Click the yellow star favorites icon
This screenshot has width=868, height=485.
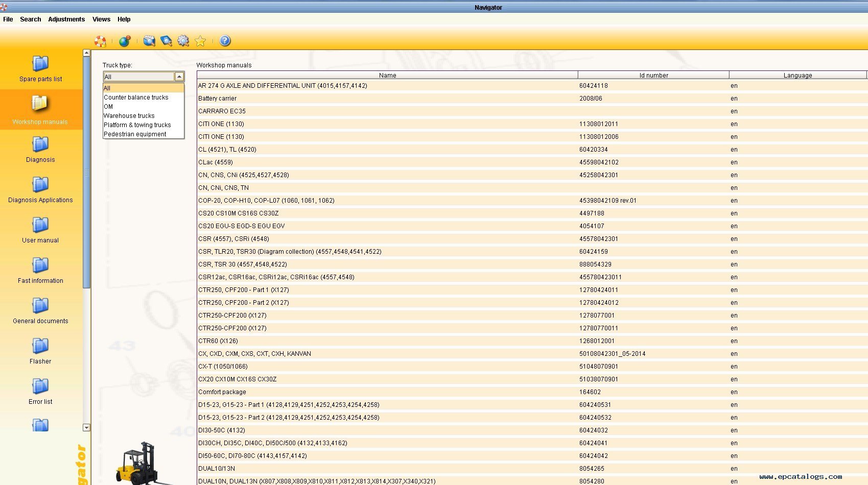tap(200, 41)
